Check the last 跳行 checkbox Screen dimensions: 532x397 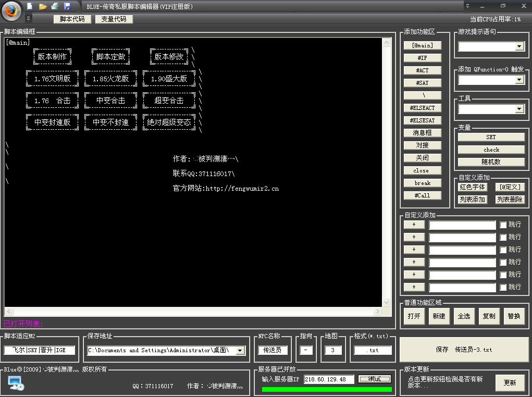click(x=503, y=287)
